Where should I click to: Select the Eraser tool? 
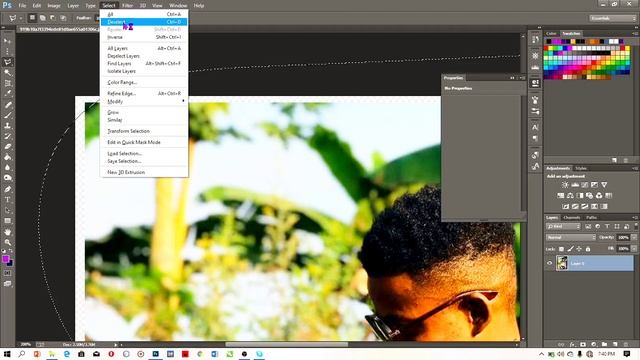[x=7, y=147]
